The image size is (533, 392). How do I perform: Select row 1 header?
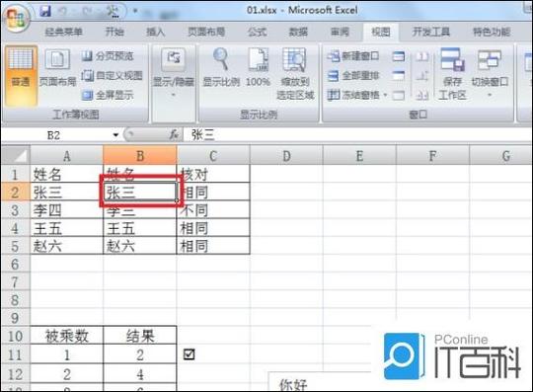click(16, 174)
